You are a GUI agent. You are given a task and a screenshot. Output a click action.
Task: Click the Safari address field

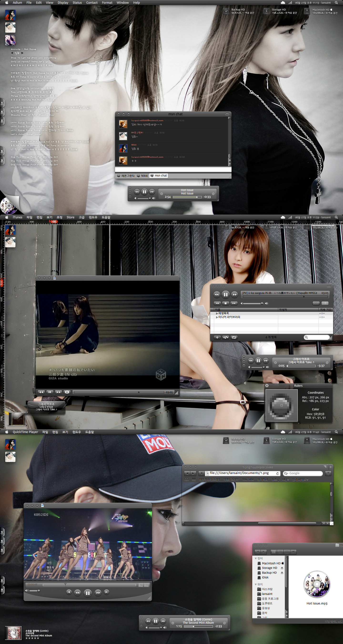pyautogui.click(x=242, y=473)
